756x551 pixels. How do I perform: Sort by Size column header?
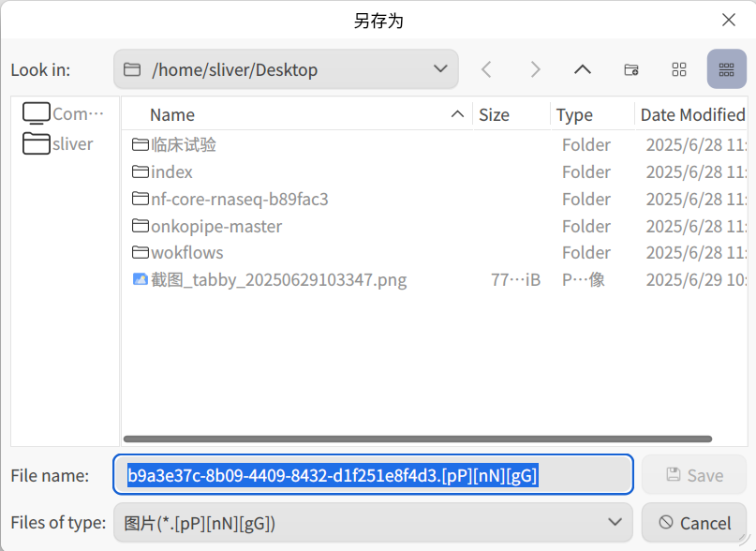click(511, 115)
